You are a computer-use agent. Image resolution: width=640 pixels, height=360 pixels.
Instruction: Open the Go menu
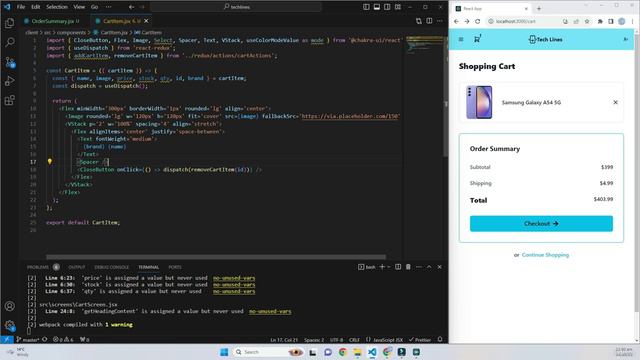point(94,7)
